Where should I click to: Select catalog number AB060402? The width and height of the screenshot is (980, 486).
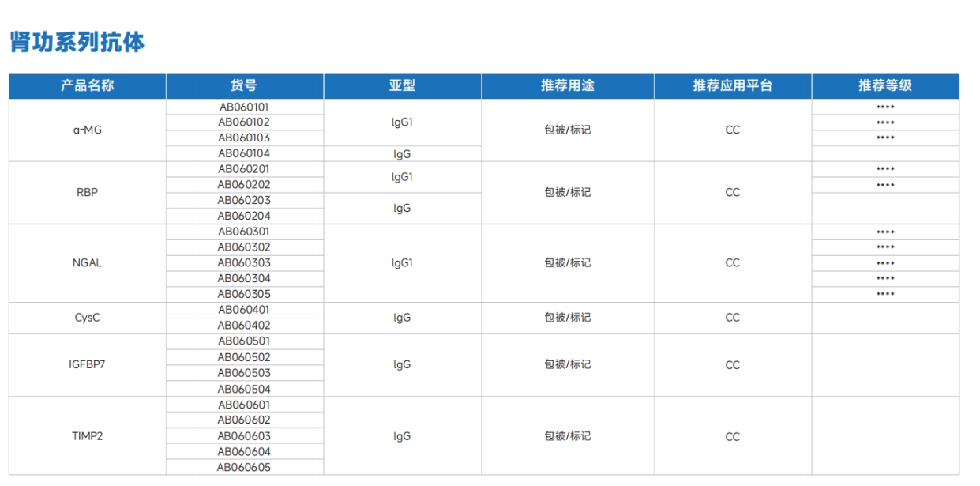pos(244,326)
